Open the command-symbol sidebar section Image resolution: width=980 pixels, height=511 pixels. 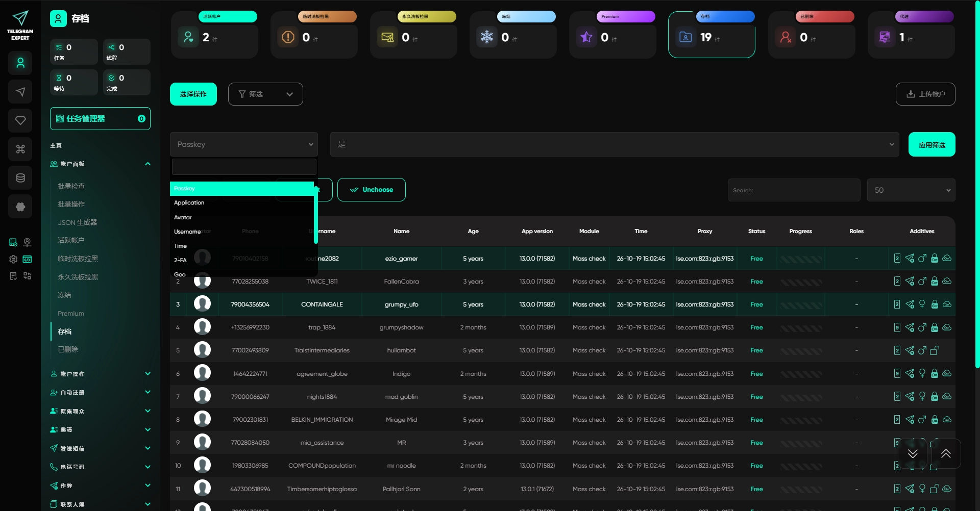tap(20, 149)
